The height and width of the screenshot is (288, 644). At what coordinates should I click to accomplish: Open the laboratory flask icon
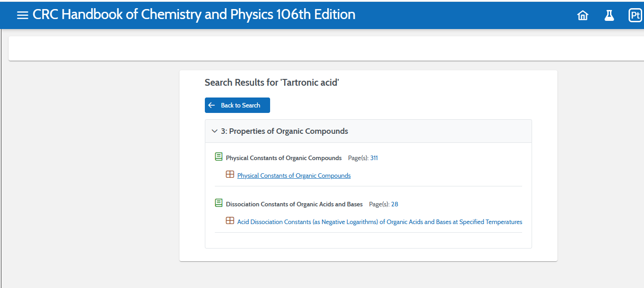click(609, 15)
